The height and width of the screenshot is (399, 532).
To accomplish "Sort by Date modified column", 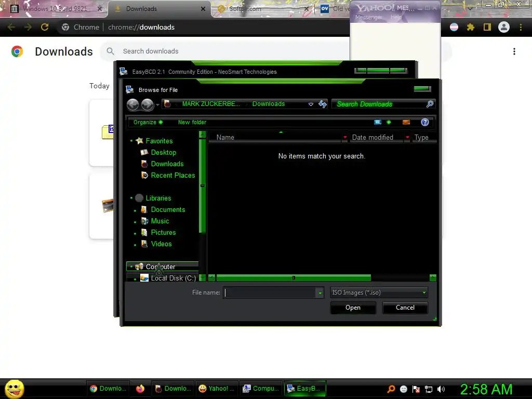I will pyautogui.click(x=377, y=137).
